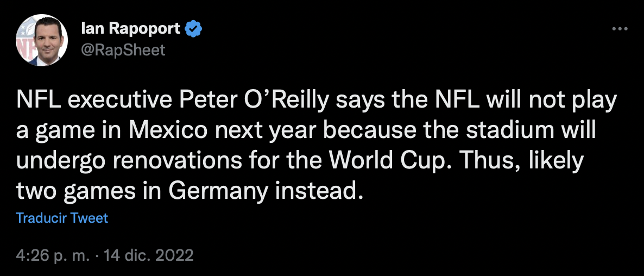
Task: Click the 4:26 p. m. timestamp
Action: [x=52, y=255]
